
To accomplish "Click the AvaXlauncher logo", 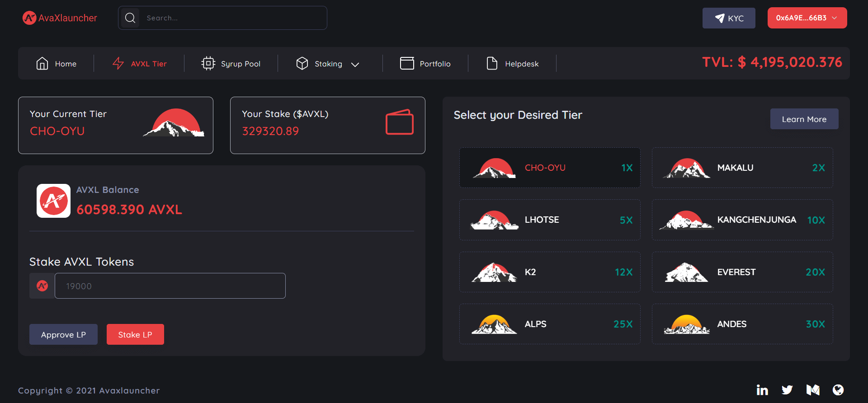I will pyautogui.click(x=60, y=18).
